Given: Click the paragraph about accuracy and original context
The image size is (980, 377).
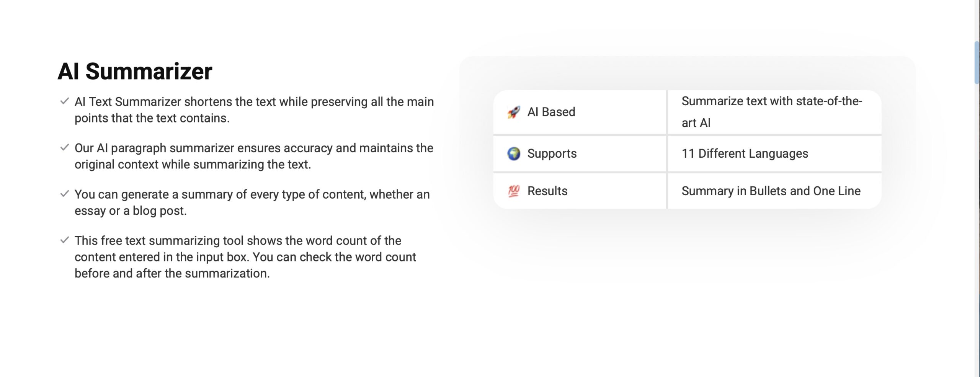Looking at the screenshot, I should click(254, 156).
